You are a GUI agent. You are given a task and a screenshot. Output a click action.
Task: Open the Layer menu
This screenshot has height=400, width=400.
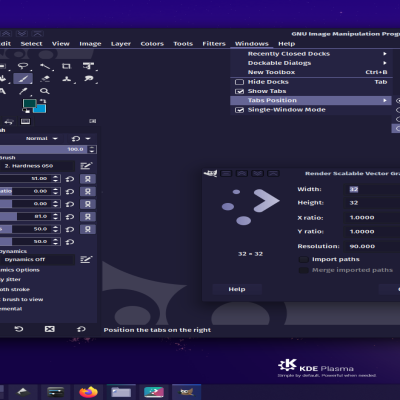[121, 44]
